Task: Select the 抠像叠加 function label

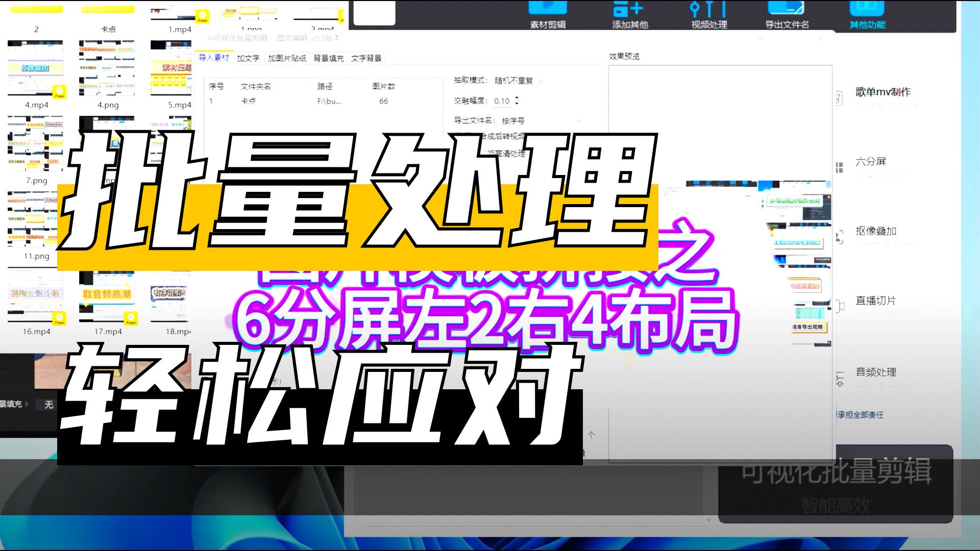Action: (876, 231)
